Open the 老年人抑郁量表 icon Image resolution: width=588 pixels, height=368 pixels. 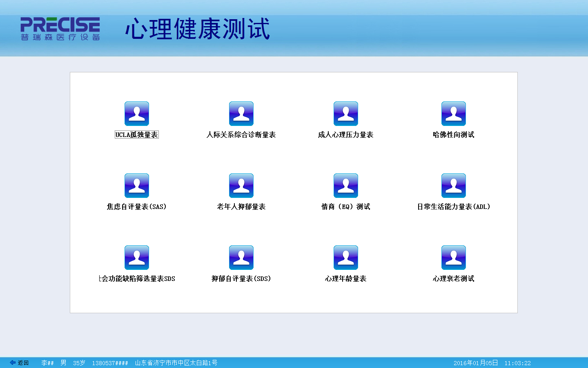point(241,186)
